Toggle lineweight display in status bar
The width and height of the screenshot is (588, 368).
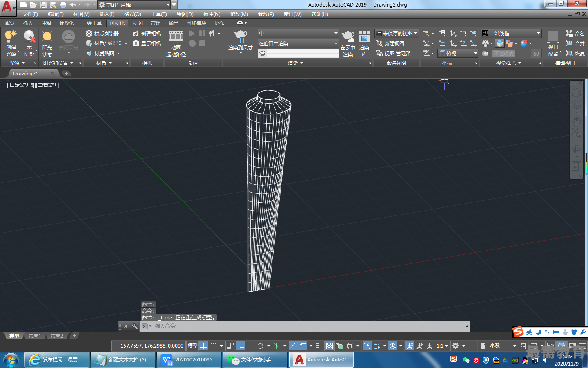point(319,346)
